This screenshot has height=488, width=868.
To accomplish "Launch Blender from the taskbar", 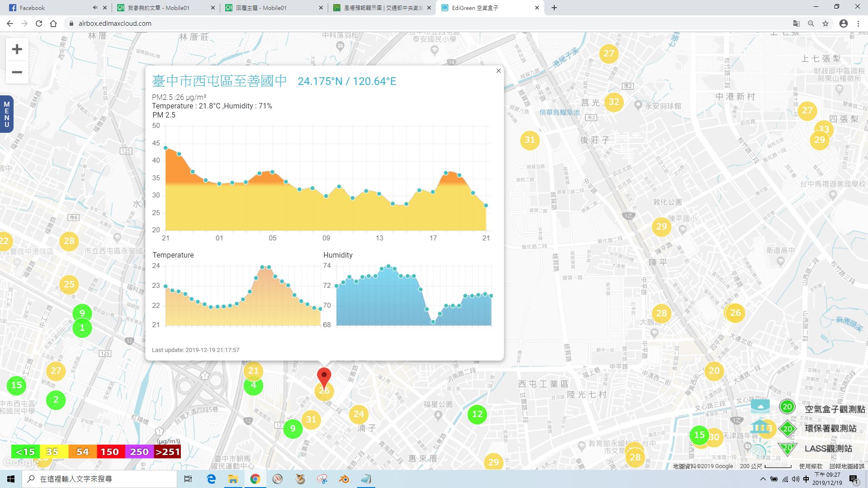I will pos(344,479).
